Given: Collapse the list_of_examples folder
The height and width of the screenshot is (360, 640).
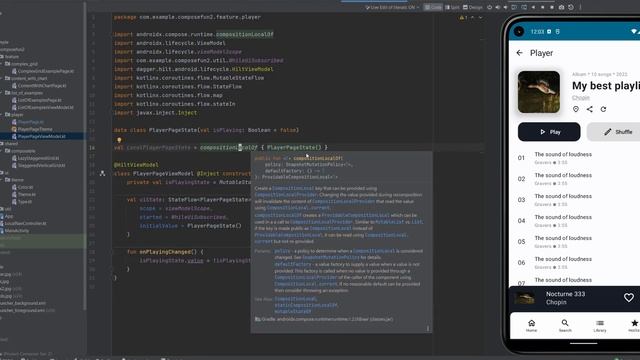Looking at the screenshot, I should [2, 93].
